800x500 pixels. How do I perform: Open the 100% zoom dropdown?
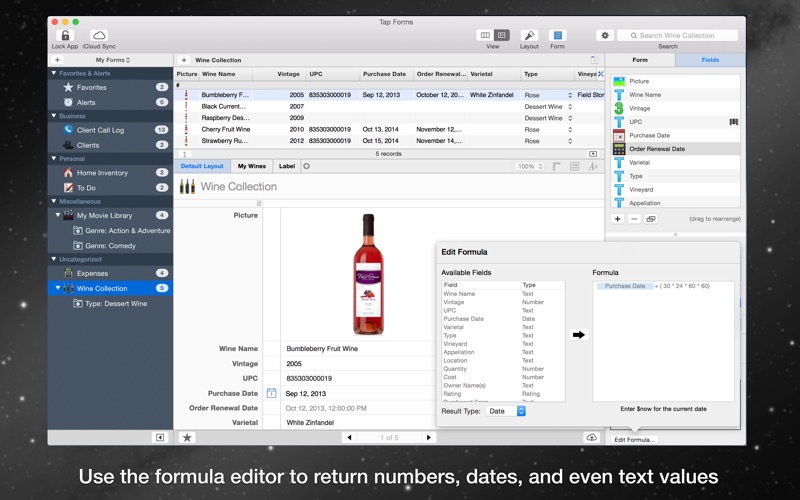point(530,166)
